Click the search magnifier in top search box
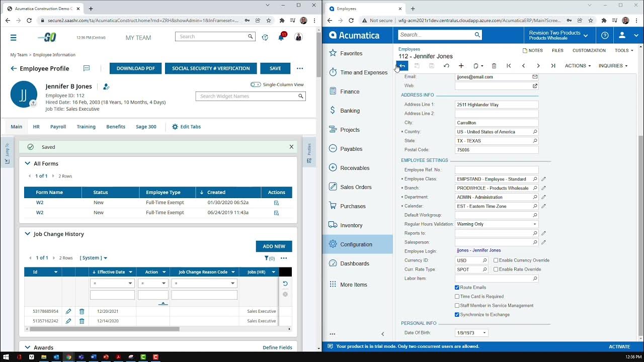 (x=250, y=37)
